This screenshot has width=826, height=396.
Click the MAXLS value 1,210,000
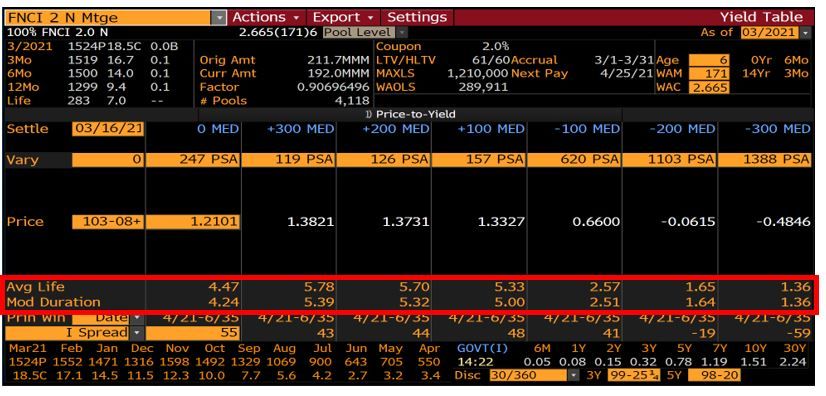[478, 74]
